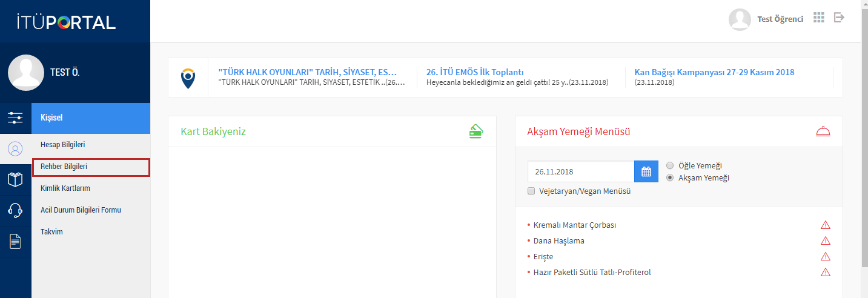The image size is (868, 298).
Task: Select the Öğle Yemeği radio button
Action: pyautogui.click(x=670, y=165)
